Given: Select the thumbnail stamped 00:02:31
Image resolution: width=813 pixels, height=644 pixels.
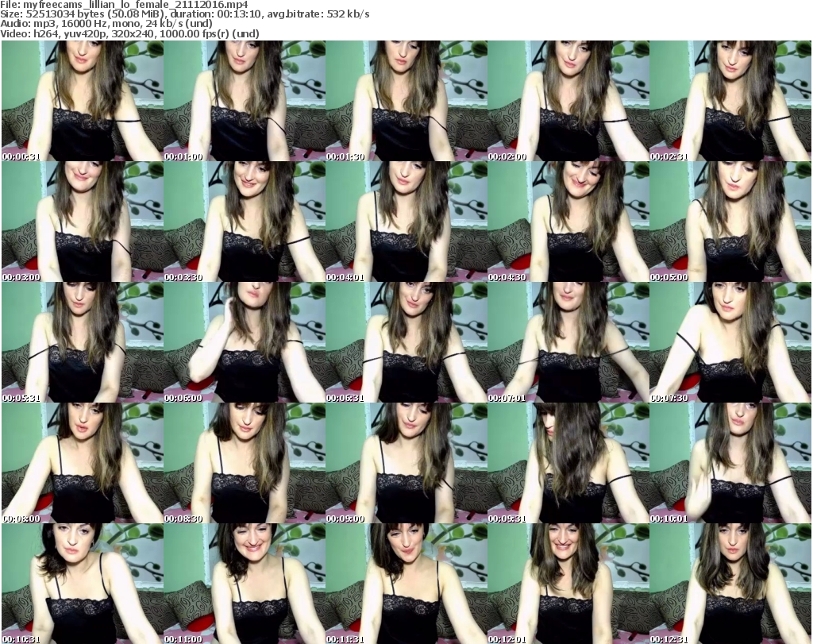Looking at the screenshot, I should tap(730, 101).
